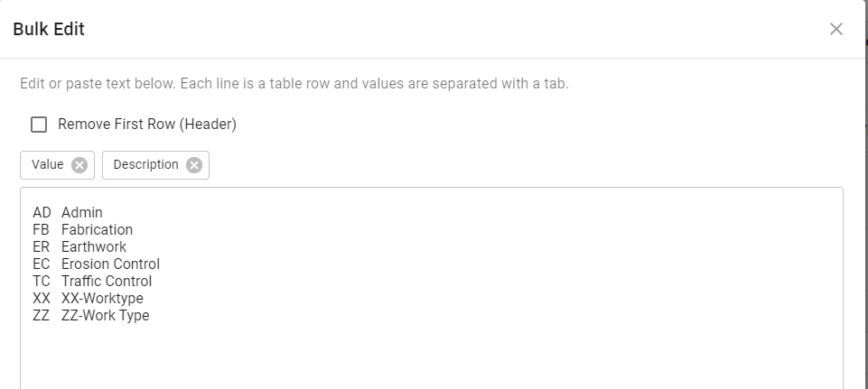Remove the Value column chip

(79, 165)
